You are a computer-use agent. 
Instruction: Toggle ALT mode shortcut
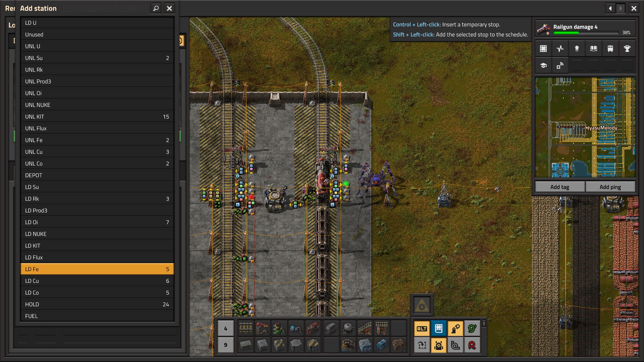coord(422,328)
